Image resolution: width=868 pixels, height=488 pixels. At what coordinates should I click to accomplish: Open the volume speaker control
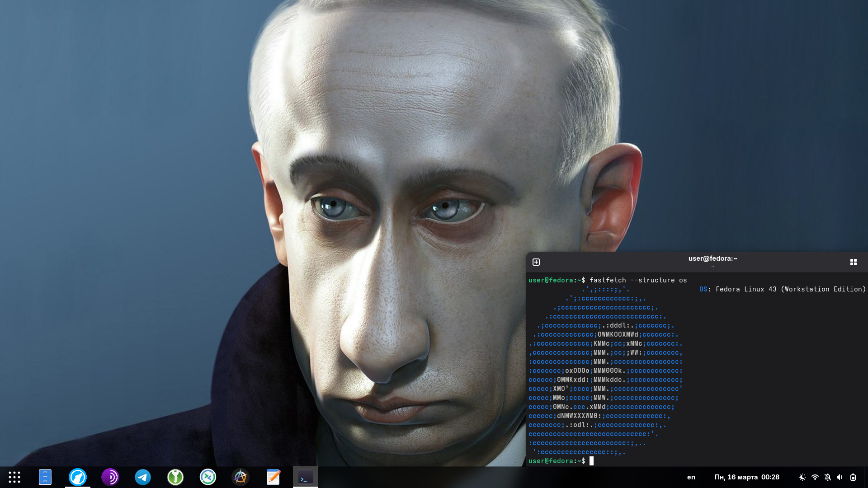coord(840,477)
